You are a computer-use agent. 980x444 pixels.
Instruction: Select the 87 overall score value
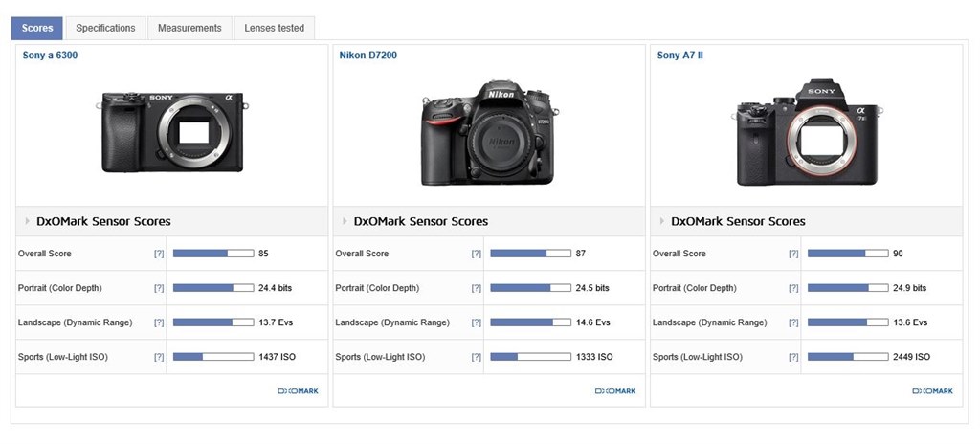click(581, 254)
